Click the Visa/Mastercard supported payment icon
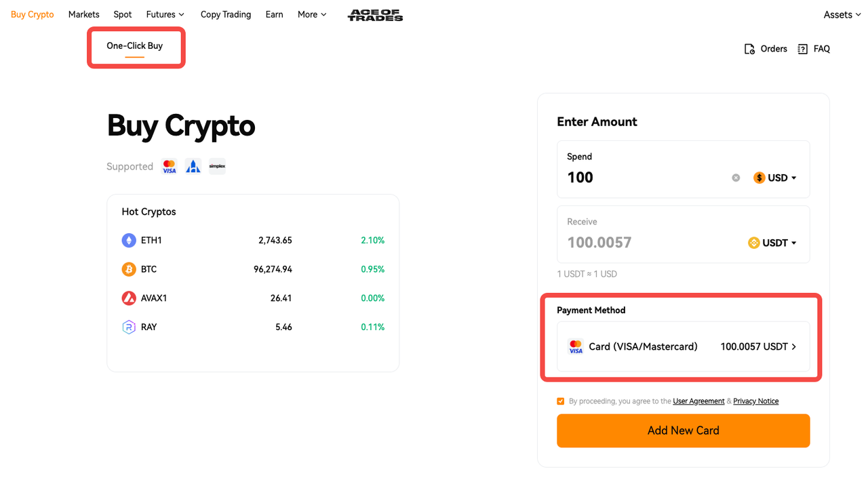The image size is (868, 482). pyautogui.click(x=169, y=166)
